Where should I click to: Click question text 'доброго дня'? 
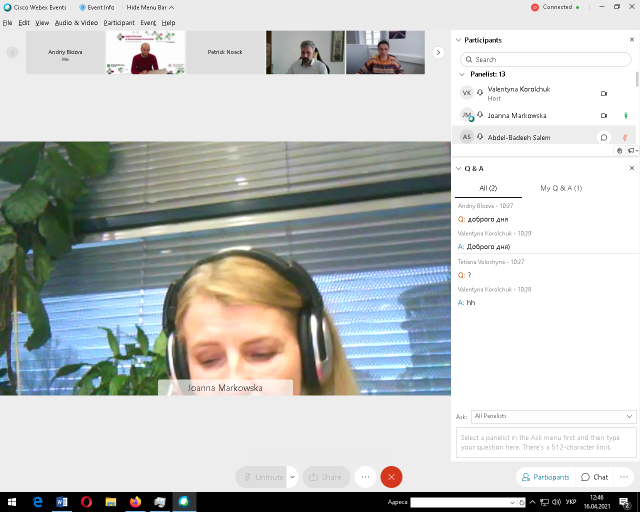pos(488,220)
